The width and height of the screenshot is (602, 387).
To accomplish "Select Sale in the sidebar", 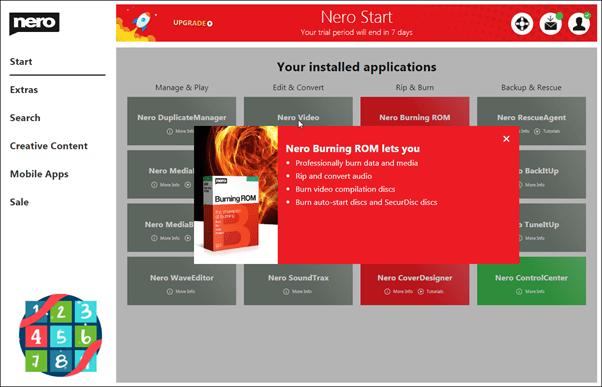I will [19, 202].
